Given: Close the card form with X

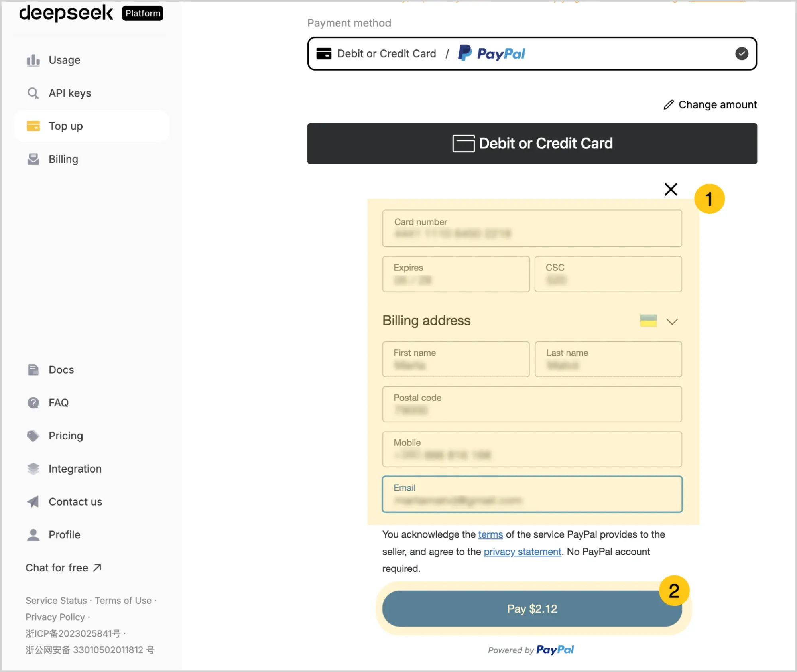Looking at the screenshot, I should (671, 189).
